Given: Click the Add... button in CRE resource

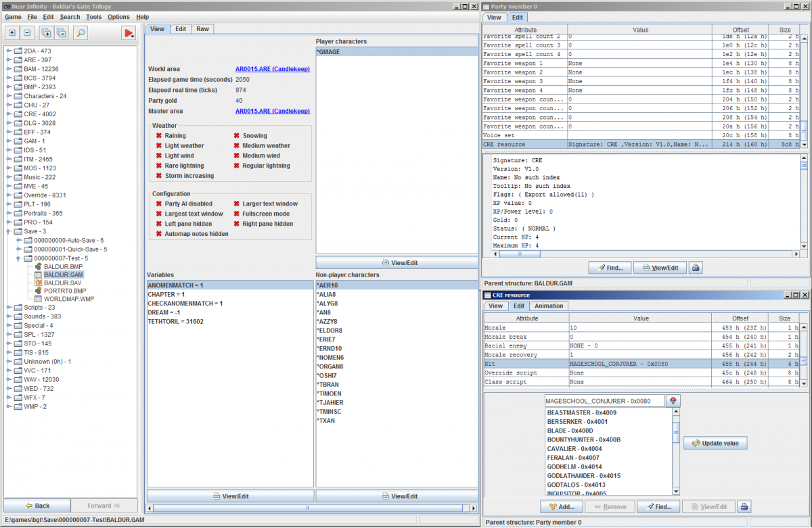Looking at the screenshot, I should click(x=561, y=506).
